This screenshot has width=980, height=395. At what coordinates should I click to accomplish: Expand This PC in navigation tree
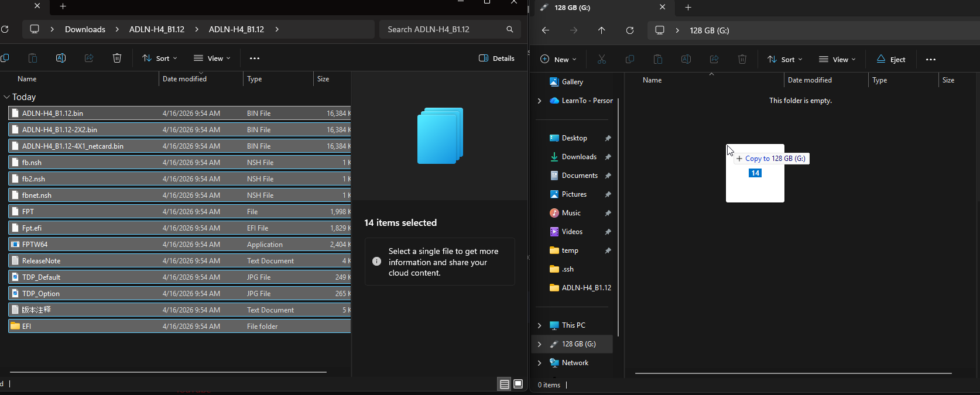click(x=539, y=325)
